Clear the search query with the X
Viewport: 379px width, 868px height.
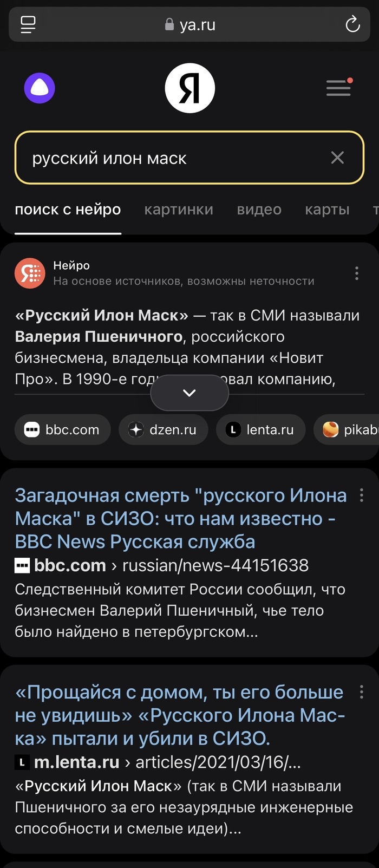337,158
